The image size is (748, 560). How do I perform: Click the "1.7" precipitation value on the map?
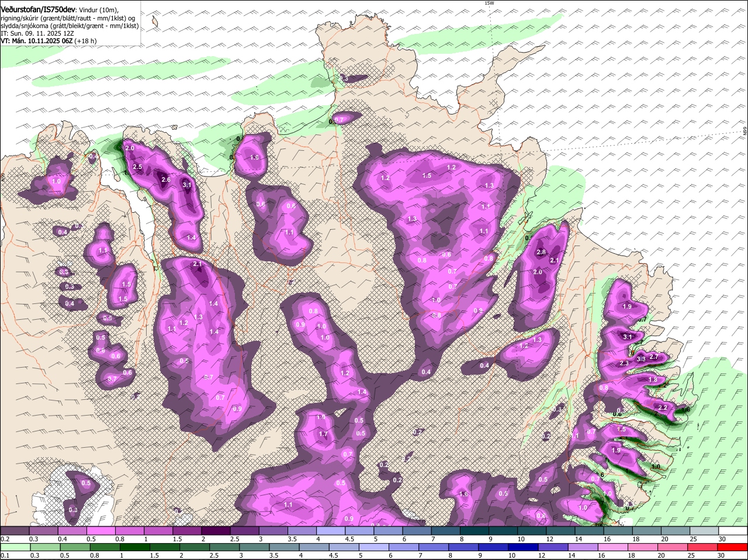(x=323, y=434)
